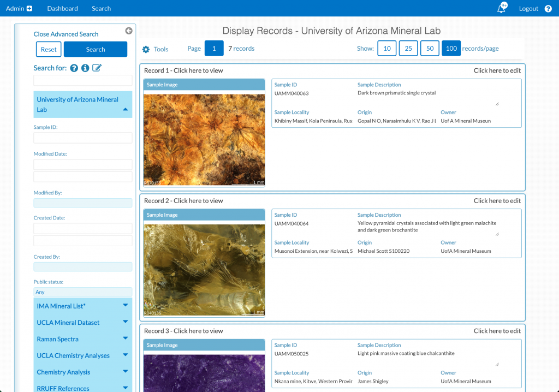View Record 1
559x392 pixels.
[183, 70]
